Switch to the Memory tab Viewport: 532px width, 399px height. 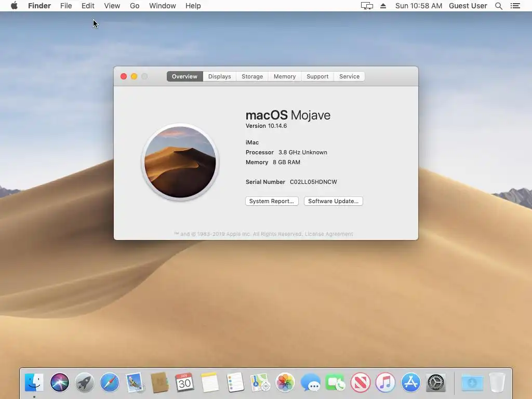point(285,76)
